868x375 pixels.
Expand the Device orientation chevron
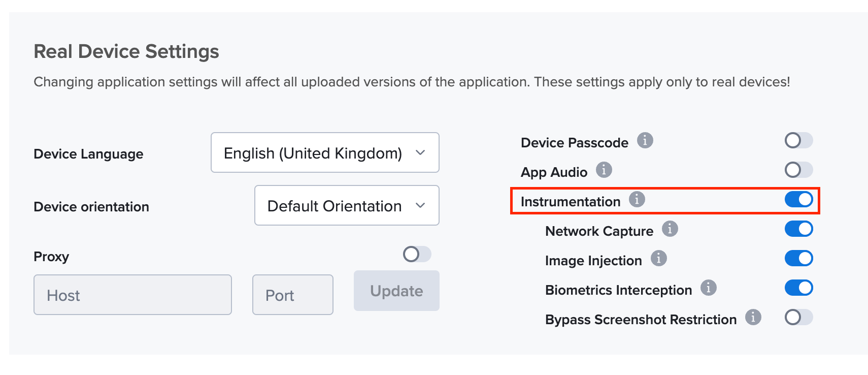[420, 205]
